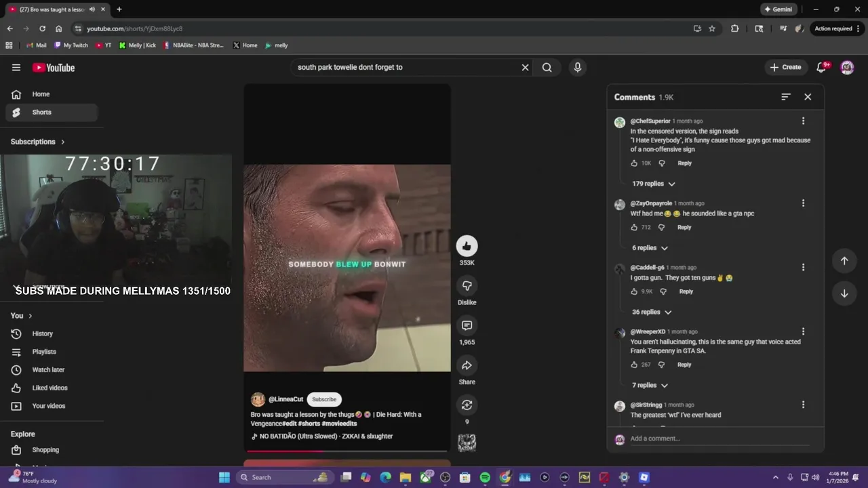The height and width of the screenshot is (488, 868).
Task: Dislike ChefSuperior's comment
Action: 662,163
